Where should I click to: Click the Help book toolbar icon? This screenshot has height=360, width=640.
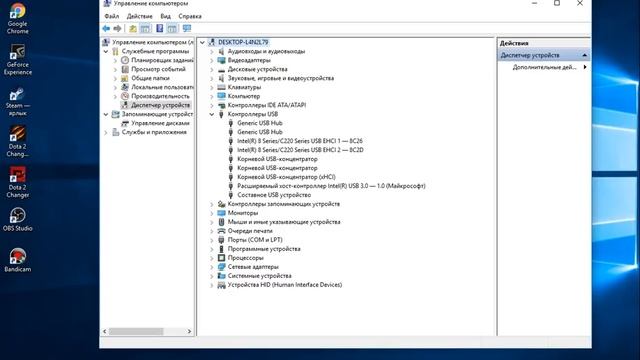160,28
